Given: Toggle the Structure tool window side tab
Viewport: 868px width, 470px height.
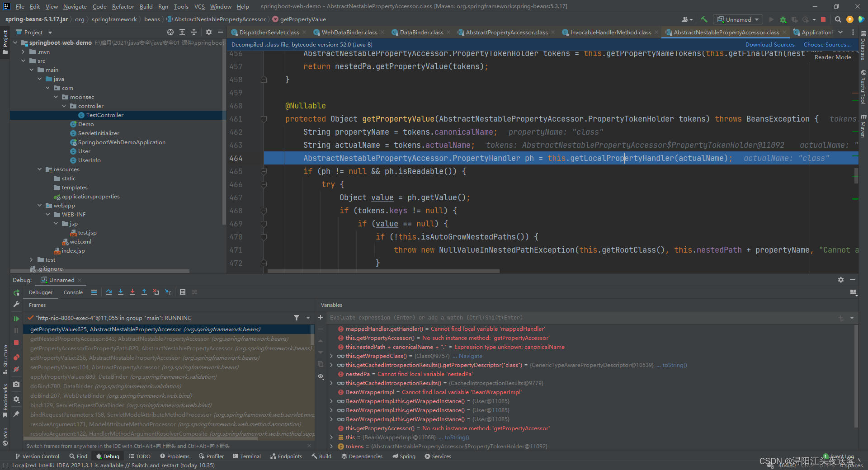Looking at the screenshot, I should 5,359.
